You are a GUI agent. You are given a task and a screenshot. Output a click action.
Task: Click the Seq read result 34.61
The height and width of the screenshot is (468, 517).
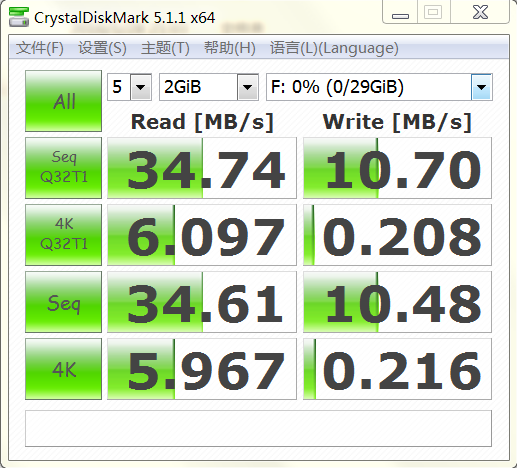[x=202, y=302]
